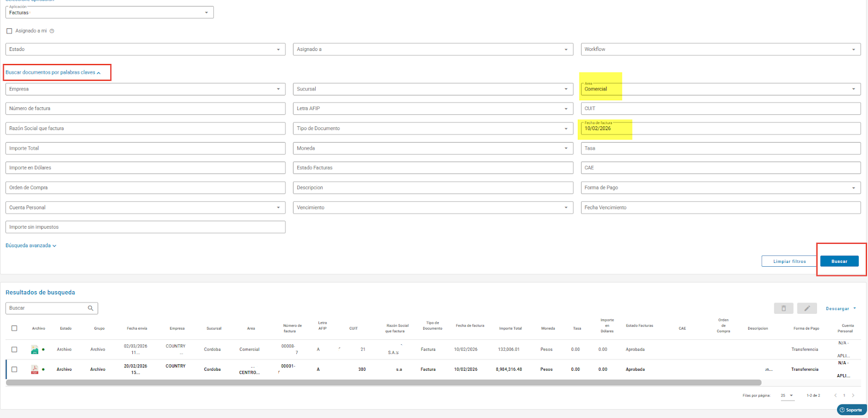Screen dimensions: 868x418
Task: Click the Forma de Pago column header
Action: 806,329
